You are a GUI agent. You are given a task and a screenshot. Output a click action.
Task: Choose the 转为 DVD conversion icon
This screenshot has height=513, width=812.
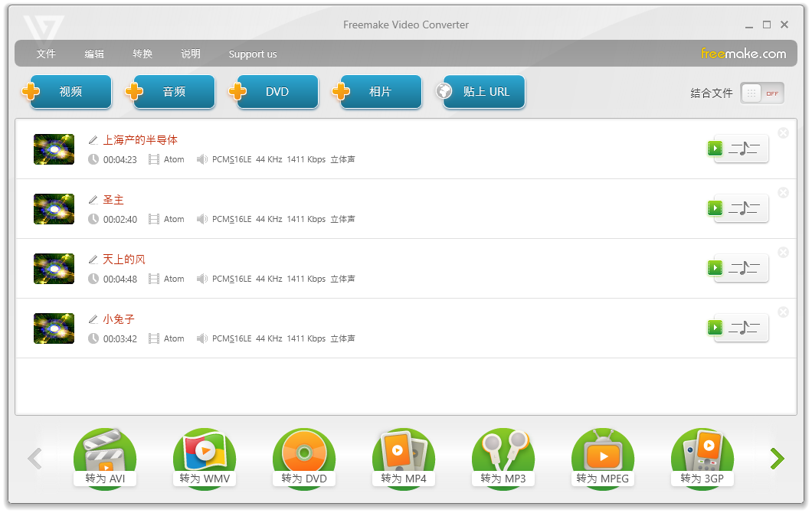304,456
